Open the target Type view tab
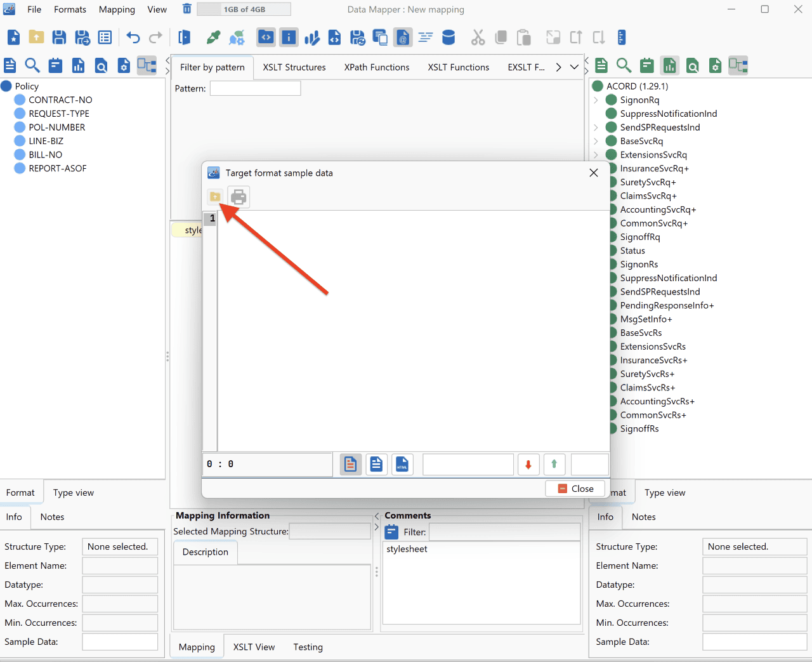Image resolution: width=812 pixels, height=662 pixels. (x=665, y=493)
